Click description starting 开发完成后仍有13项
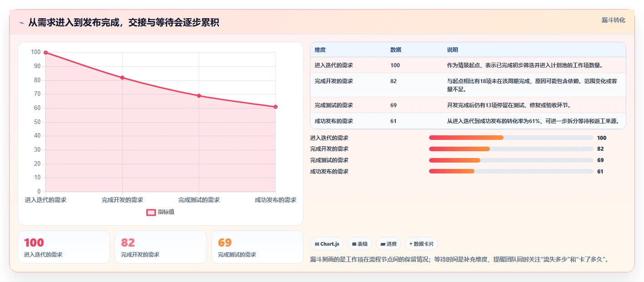The height and width of the screenshot is (282, 644). [509, 105]
